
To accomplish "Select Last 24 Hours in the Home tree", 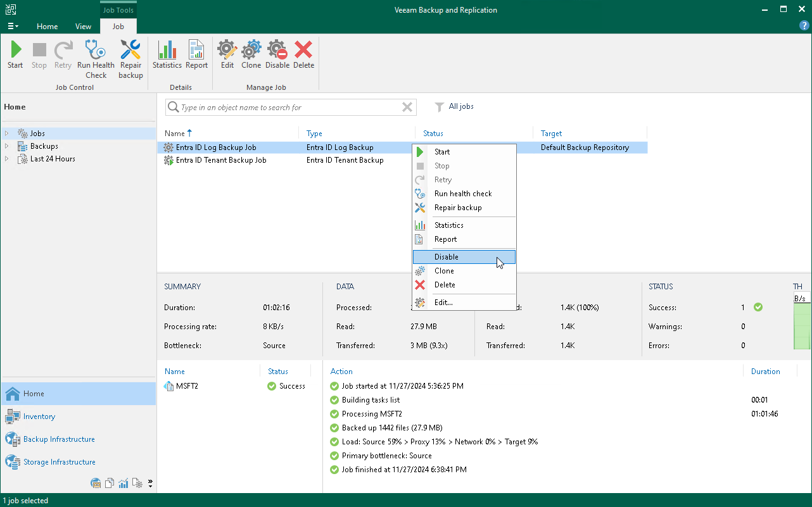I will 53,159.
